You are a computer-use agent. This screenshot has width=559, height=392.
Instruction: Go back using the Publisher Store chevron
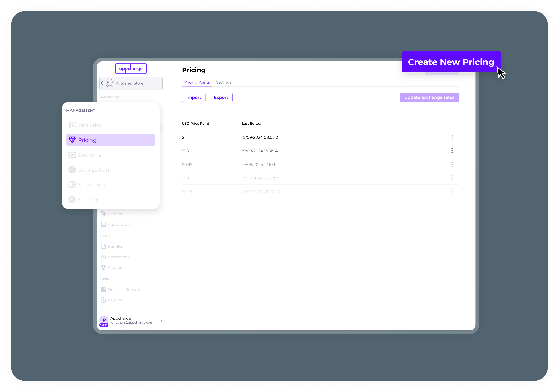click(x=102, y=83)
